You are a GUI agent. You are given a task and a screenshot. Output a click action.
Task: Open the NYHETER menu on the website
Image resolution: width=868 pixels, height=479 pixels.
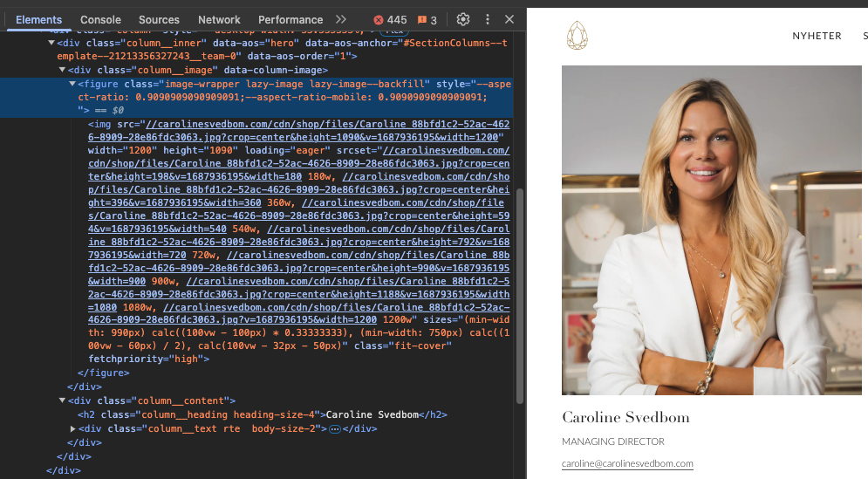coord(817,36)
